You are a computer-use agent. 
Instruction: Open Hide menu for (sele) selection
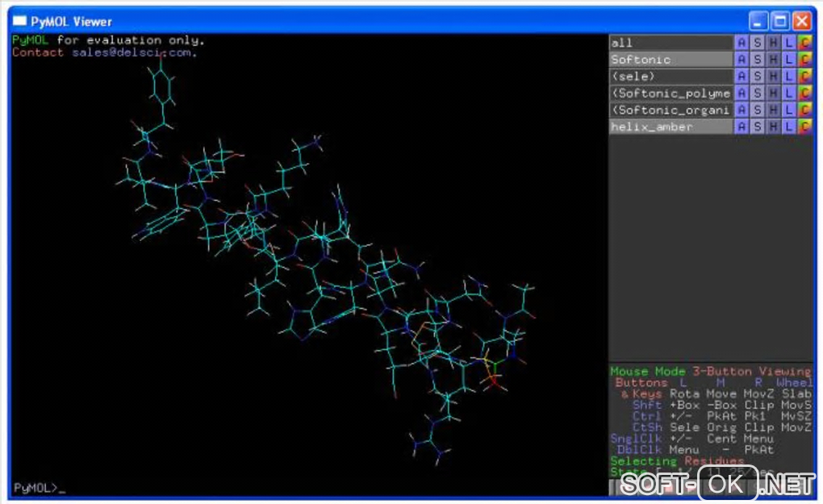pyautogui.click(x=773, y=76)
